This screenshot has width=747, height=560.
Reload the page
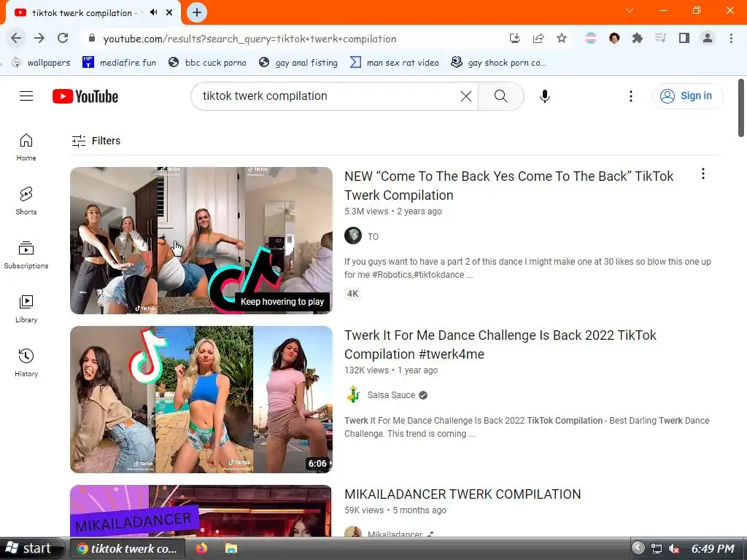pos(63,38)
